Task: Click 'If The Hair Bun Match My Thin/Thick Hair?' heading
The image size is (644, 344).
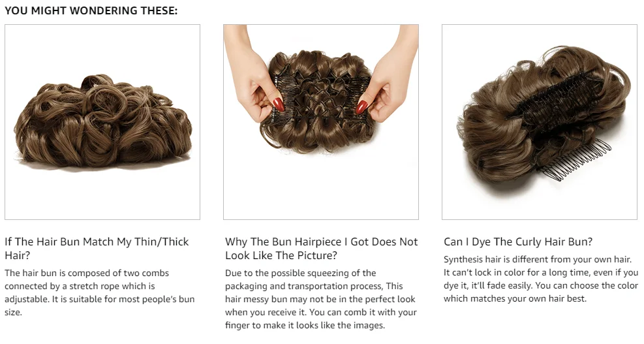Action: 97,248
